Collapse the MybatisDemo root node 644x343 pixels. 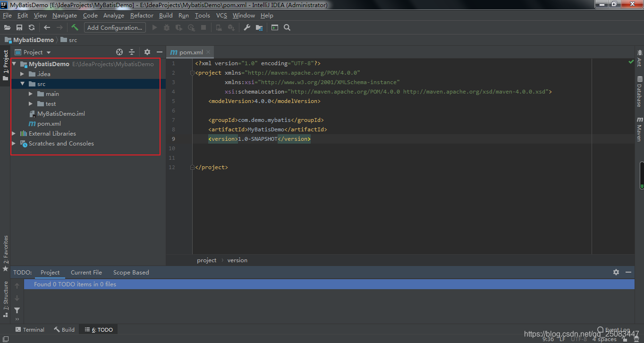pos(14,64)
